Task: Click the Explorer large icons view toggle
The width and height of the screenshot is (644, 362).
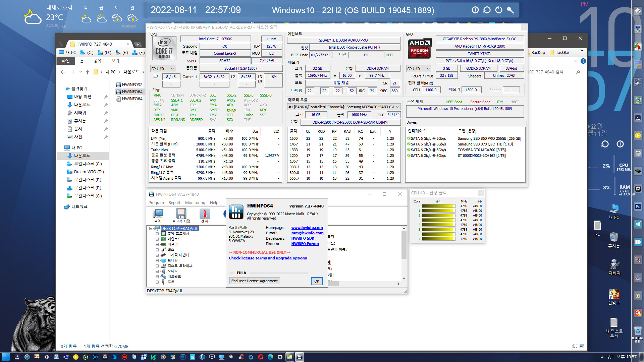Action: coord(582,346)
